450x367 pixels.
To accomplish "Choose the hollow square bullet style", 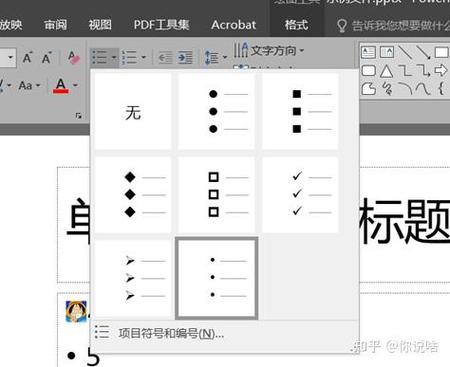I will [x=217, y=195].
